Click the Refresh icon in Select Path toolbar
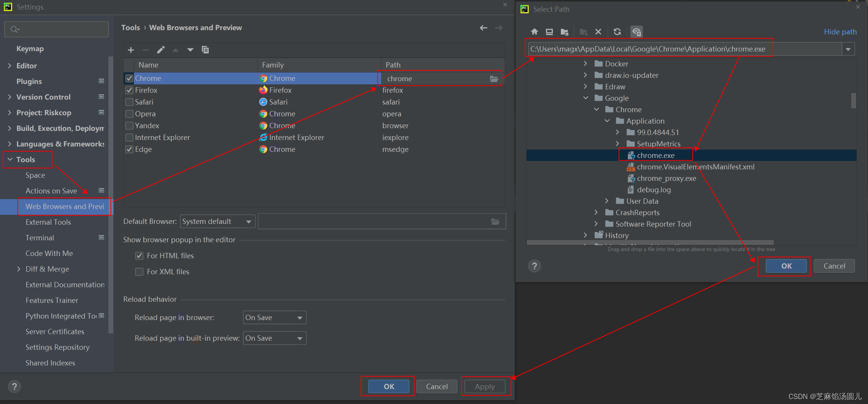Image resolution: width=868 pixels, height=404 pixels. [x=617, y=32]
